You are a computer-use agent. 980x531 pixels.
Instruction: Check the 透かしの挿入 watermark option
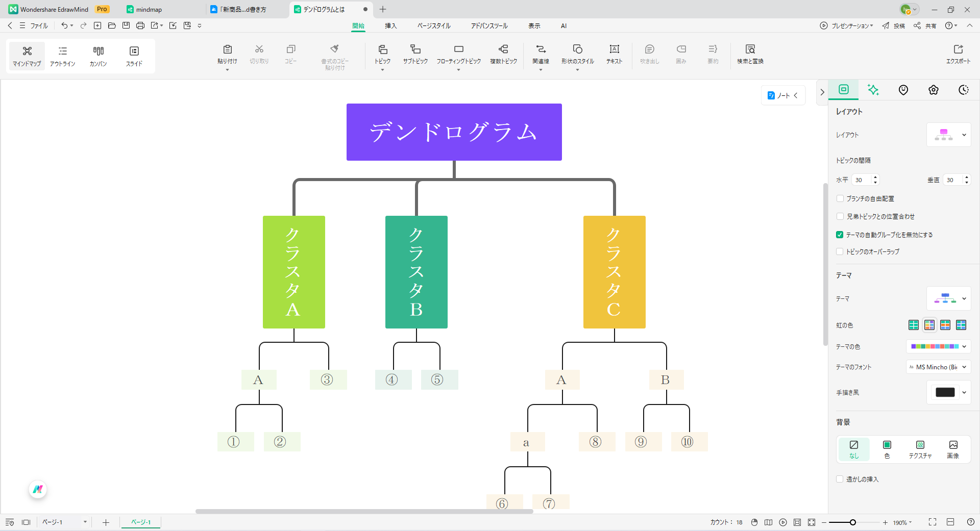point(840,479)
